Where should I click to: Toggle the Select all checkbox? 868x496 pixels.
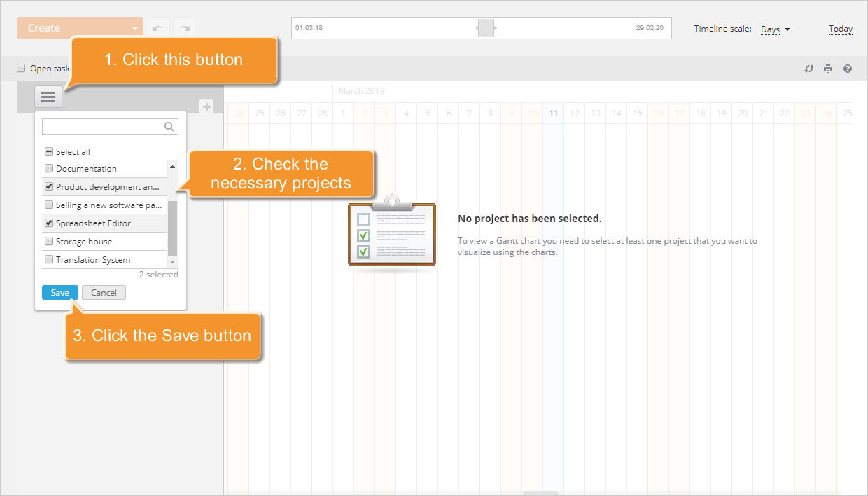click(48, 151)
